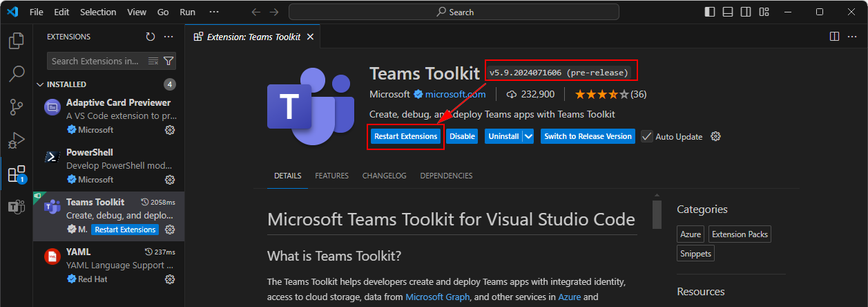Select the YAML extension in the list
The width and height of the screenshot is (868, 307).
pos(108,266)
